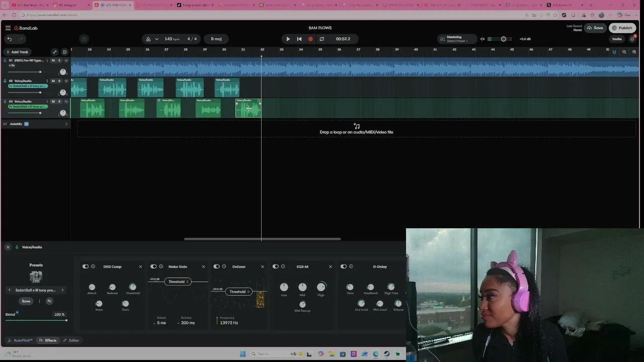Screen dimensions: 644x362
Task: Solo track 03 Voice/Audio
Action: point(59,102)
